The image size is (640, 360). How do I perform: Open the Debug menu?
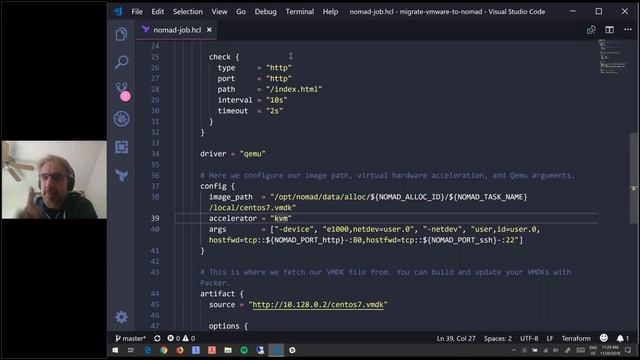(x=265, y=12)
